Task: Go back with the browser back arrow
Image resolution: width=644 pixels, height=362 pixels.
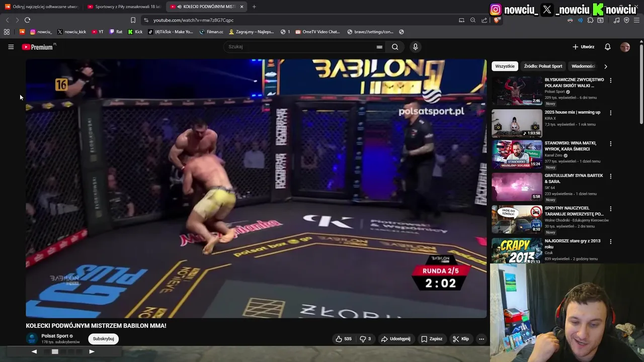Action: [7, 20]
